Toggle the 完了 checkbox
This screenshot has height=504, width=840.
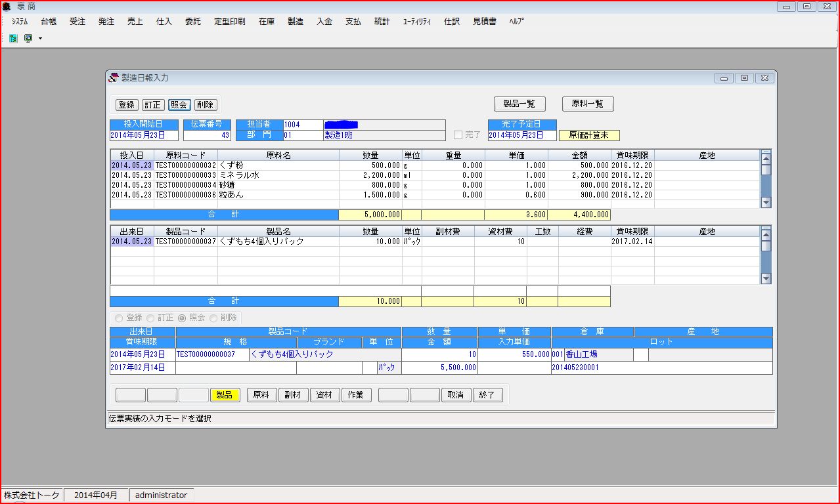pyautogui.click(x=458, y=135)
